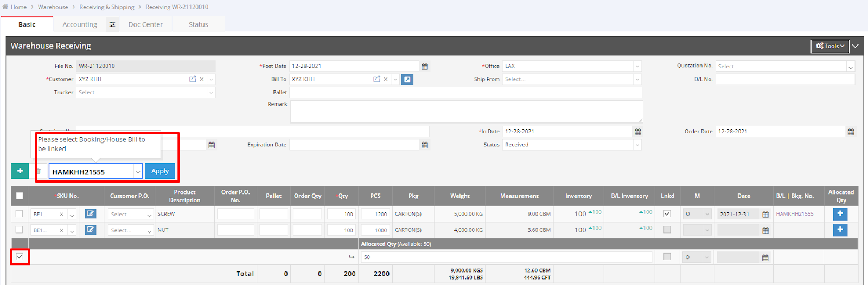Open calendar picker for Order Date

click(851, 132)
